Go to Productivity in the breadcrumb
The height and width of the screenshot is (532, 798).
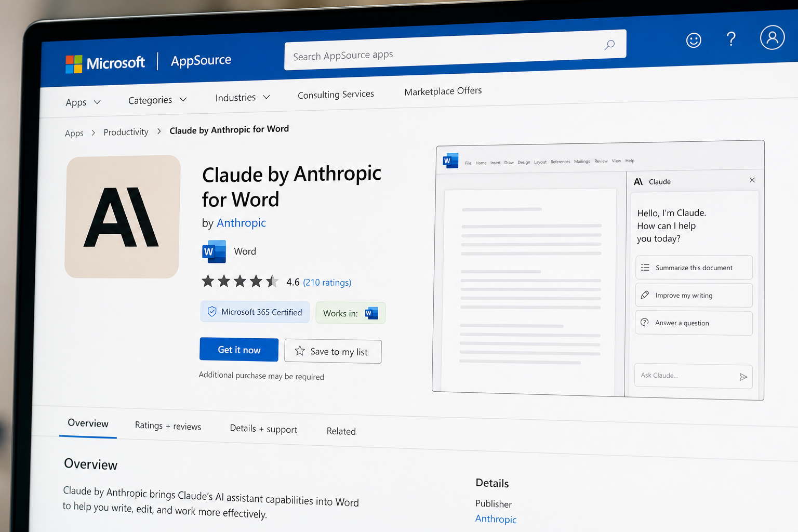126,132
